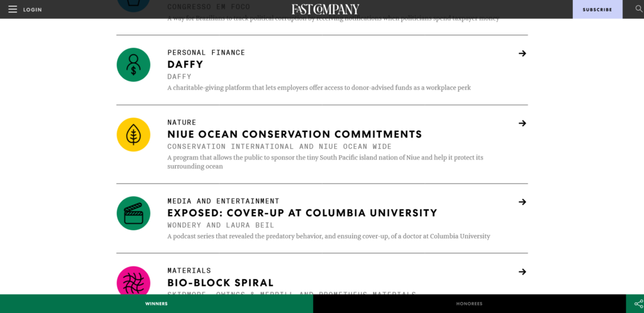Image resolution: width=644 pixels, height=313 pixels.
Task: Expand the Bio-Block Spiral arrow
Action: (522, 272)
